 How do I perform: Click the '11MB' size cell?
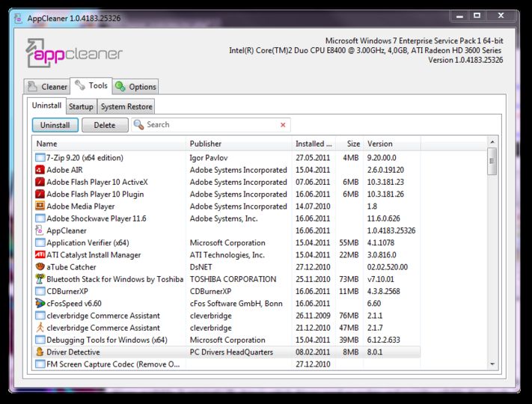click(x=349, y=291)
